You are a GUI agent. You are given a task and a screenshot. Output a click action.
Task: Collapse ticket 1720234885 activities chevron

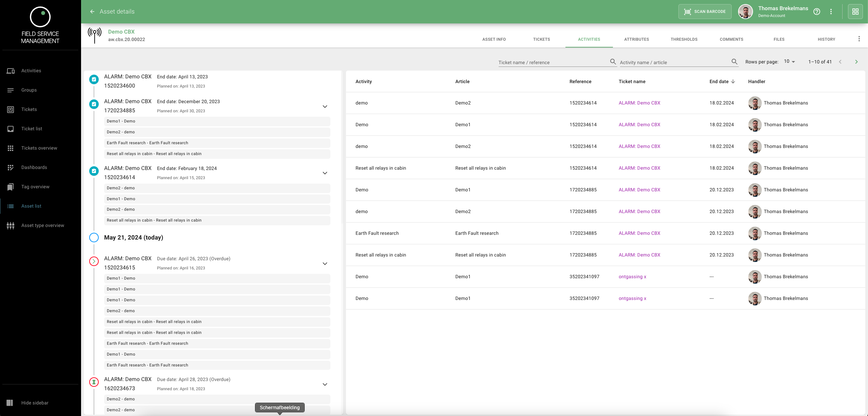[325, 107]
